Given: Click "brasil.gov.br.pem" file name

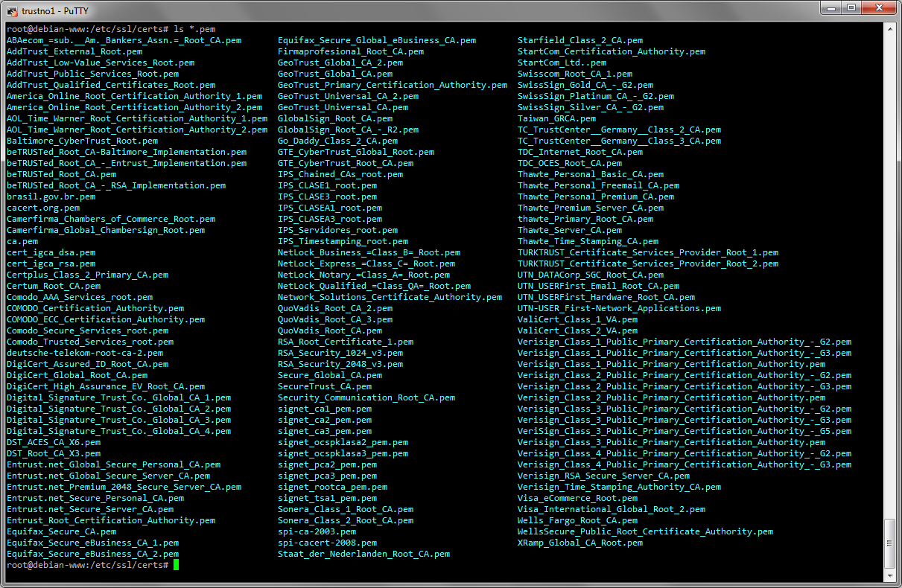Looking at the screenshot, I should click(x=51, y=196).
